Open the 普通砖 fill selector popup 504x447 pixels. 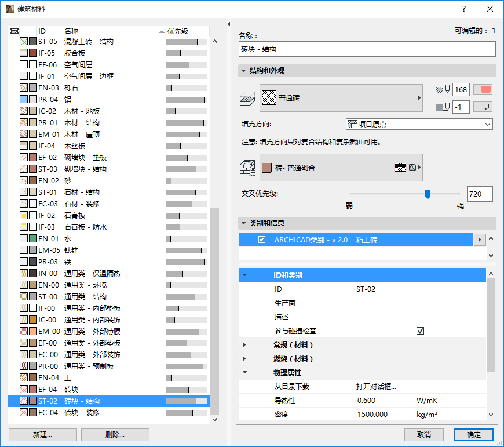tap(341, 98)
